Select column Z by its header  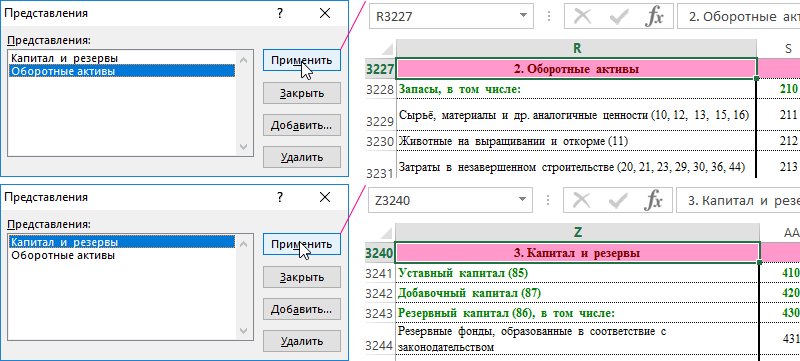click(578, 233)
